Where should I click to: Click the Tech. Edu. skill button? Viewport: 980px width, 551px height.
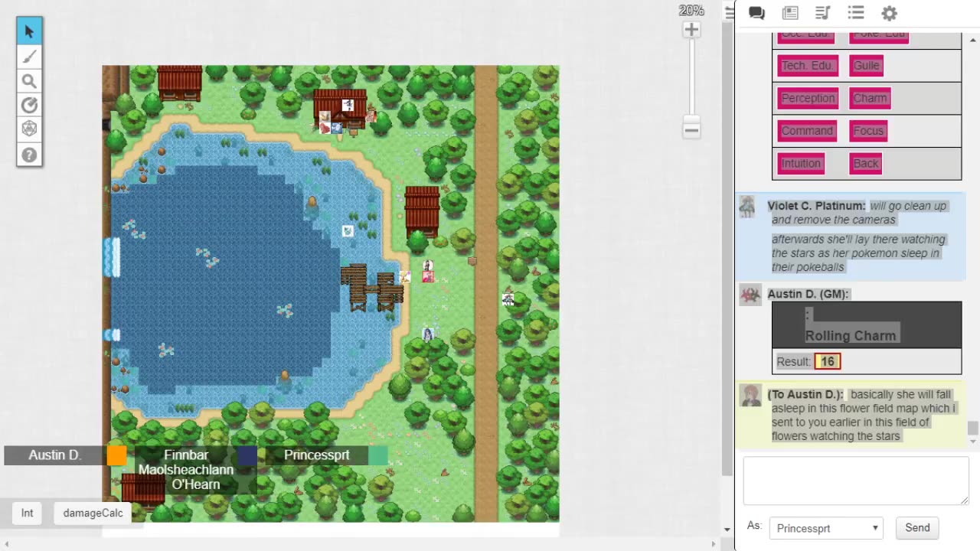coord(808,65)
